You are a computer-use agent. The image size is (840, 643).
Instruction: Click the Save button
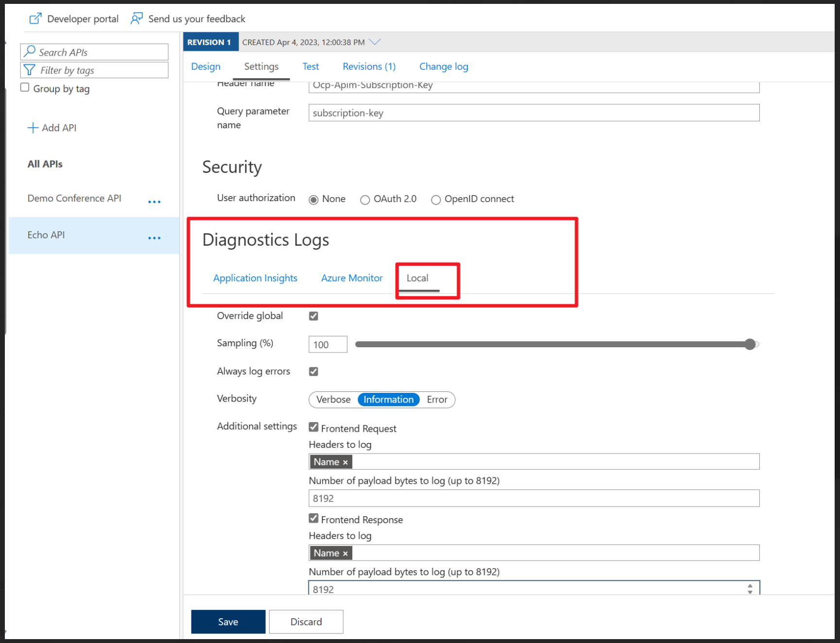click(x=228, y=622)
